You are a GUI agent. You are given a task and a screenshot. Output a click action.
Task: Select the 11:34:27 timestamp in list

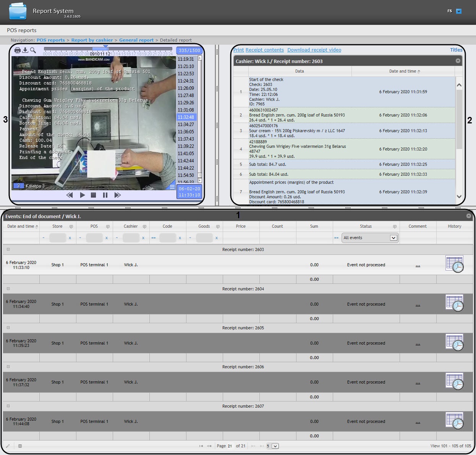186,125
